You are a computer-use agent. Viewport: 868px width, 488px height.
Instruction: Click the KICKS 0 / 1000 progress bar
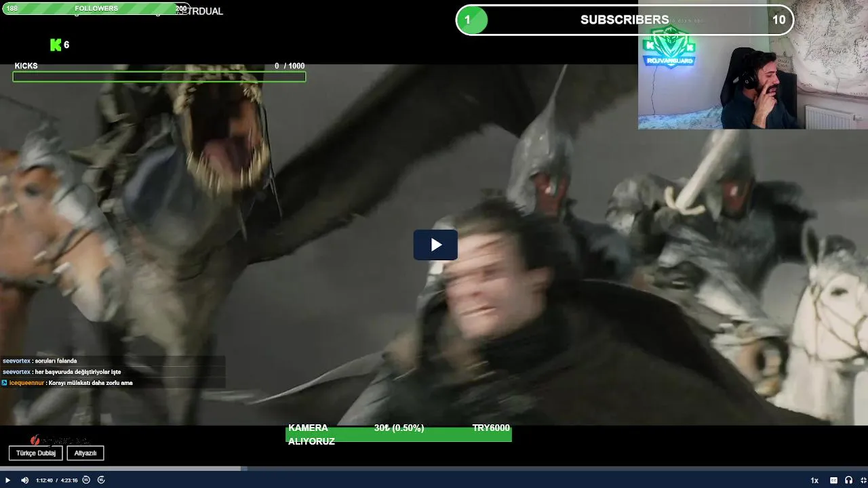(159, 77)
